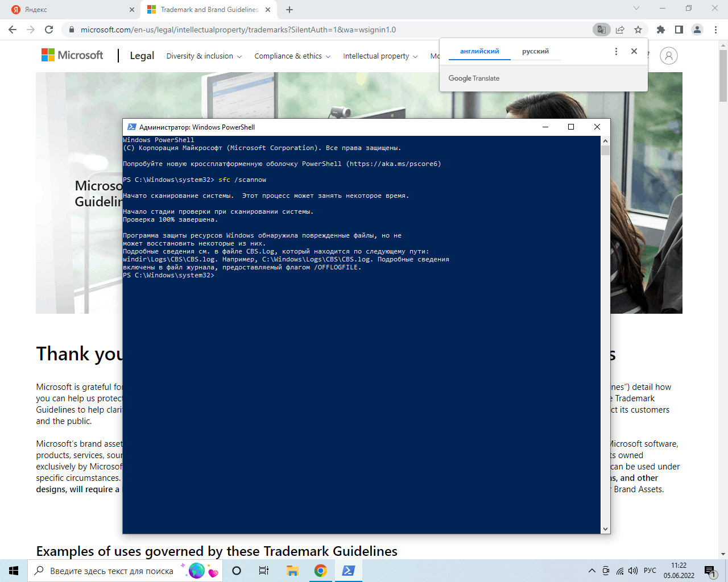This screenshot has width=728, height=582.
Task: Click the taskbar search box
Action: pos(124,571)
